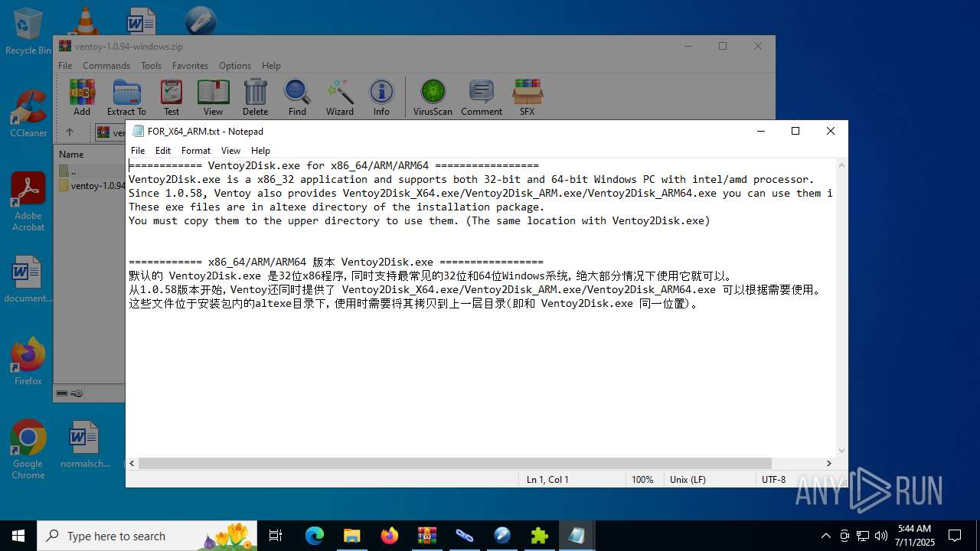Open notification center on taskbar
The width and height of the screenshot is (980, 551).
click(955, 536)
